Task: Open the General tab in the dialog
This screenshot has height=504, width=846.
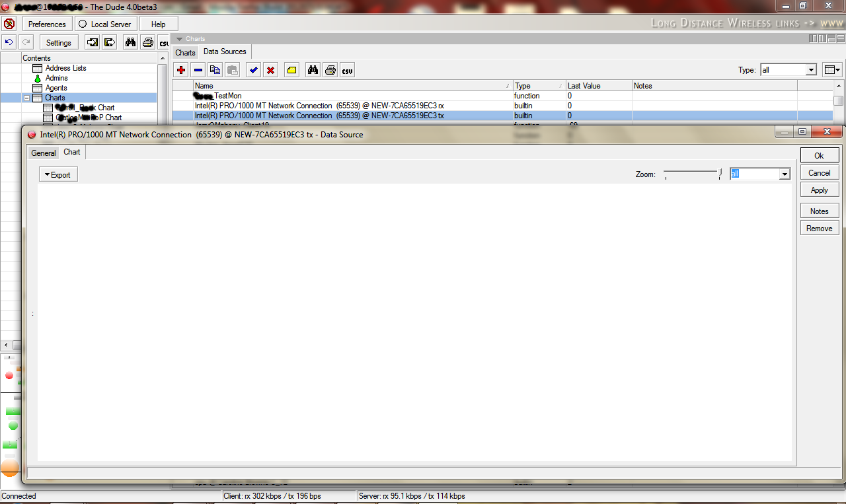Action: (x=44, y=153)
